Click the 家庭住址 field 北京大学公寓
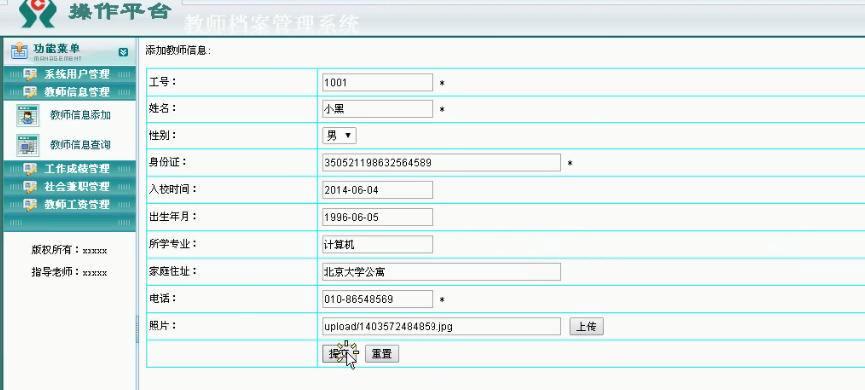 point(441,271)
